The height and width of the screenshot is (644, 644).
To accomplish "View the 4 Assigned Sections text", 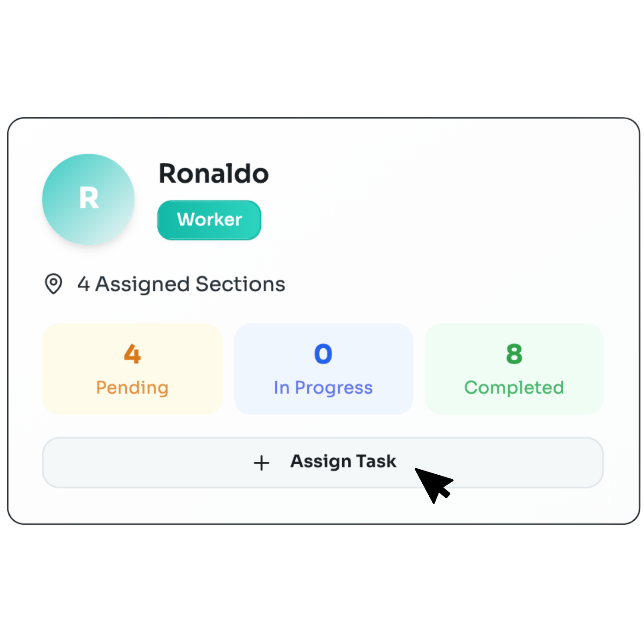I will pos(181,284).
